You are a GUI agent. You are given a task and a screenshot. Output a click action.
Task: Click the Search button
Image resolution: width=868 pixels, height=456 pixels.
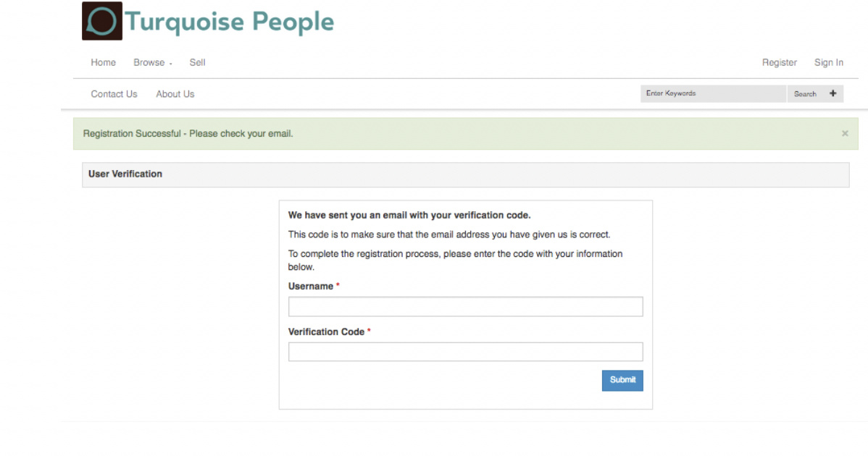(x=805, y=94)
